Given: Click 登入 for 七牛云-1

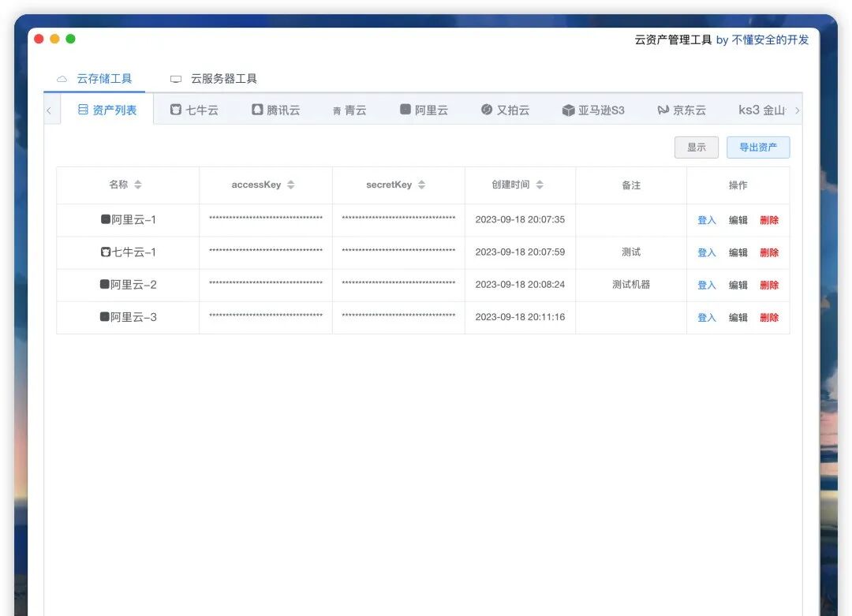Looking at the screenshot, I should pyautogui.click(x=706, y=252).
